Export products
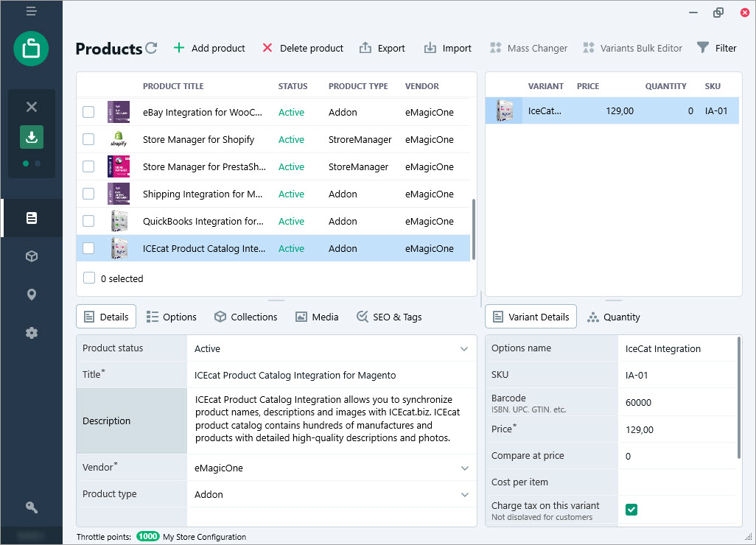 point(382,48)
